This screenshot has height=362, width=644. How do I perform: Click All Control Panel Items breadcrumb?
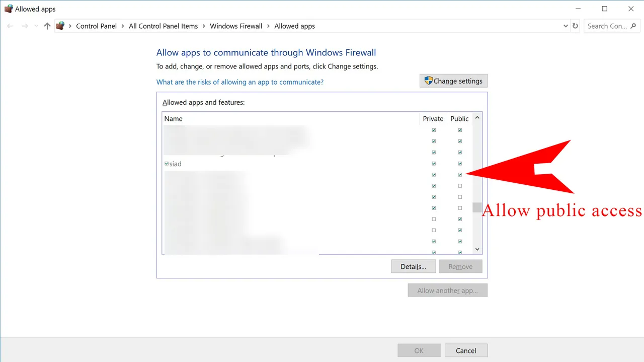coord(163,26)
